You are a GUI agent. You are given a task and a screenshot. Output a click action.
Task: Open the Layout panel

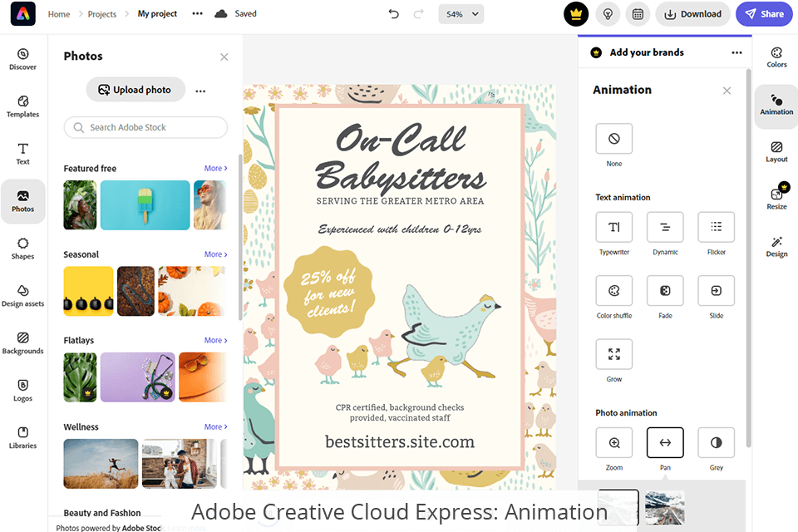(776, 152)
